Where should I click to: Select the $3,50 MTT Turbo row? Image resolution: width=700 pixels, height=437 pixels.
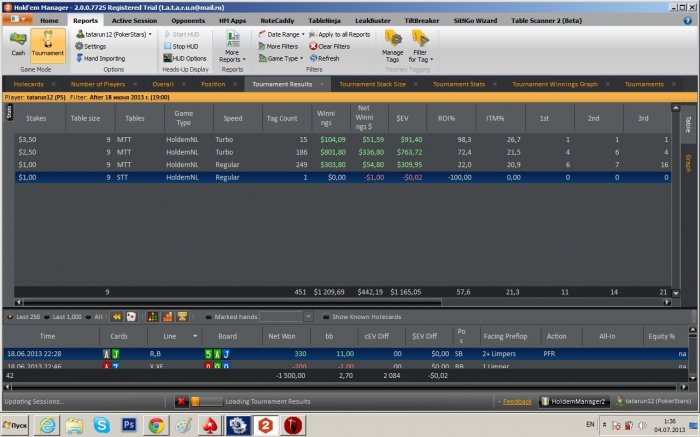point(343,139)
